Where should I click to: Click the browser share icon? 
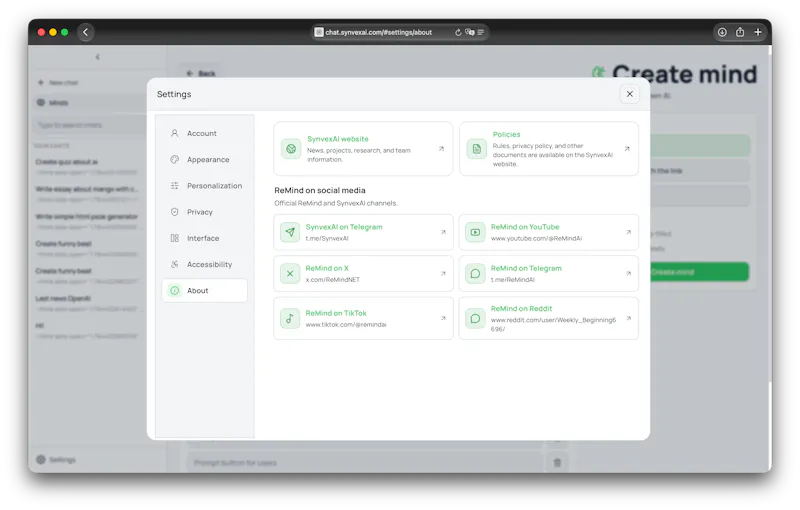pyautogui.click(x=740, y=32)
